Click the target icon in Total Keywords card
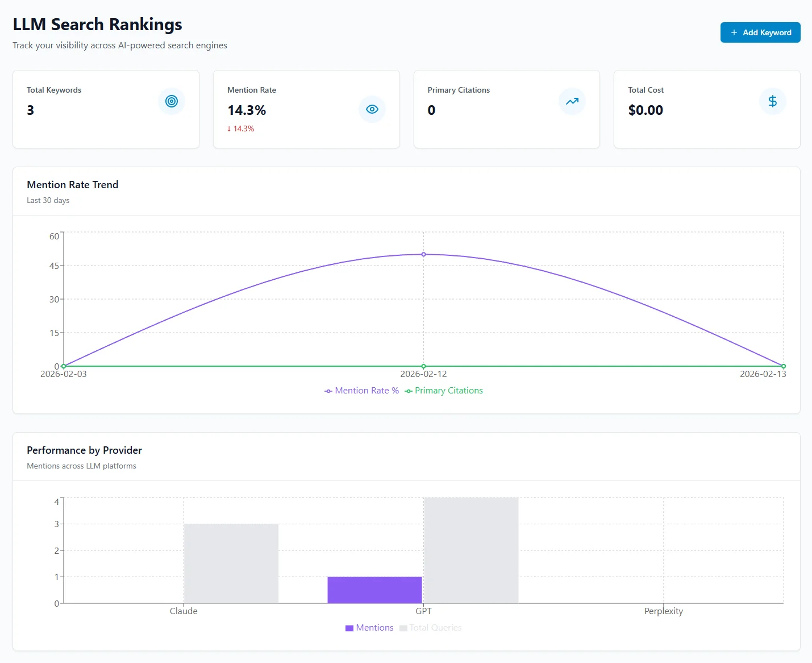This screenshot has width=812, height=663. pos(172,101)
